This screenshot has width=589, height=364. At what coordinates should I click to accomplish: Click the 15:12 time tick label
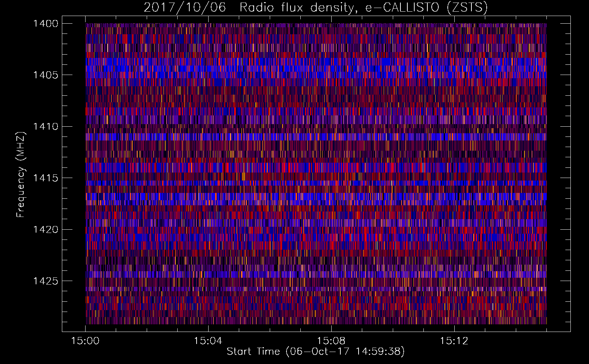454,341
